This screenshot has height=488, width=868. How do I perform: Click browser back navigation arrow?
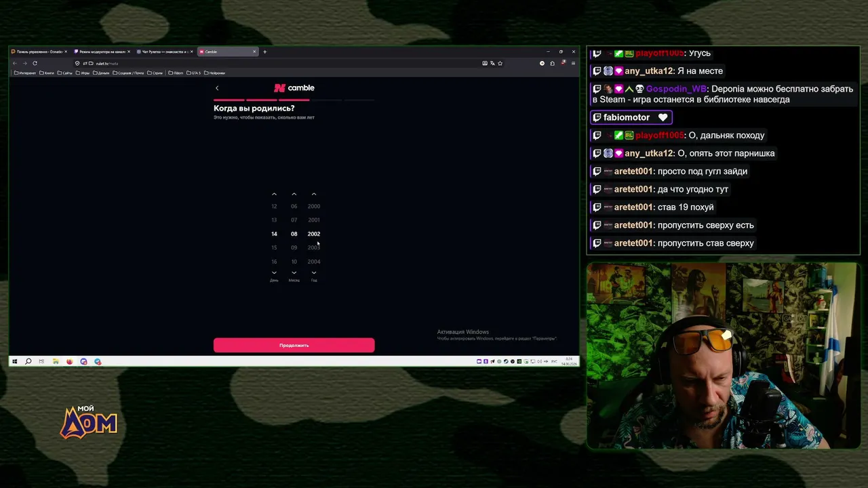(15, 63)
